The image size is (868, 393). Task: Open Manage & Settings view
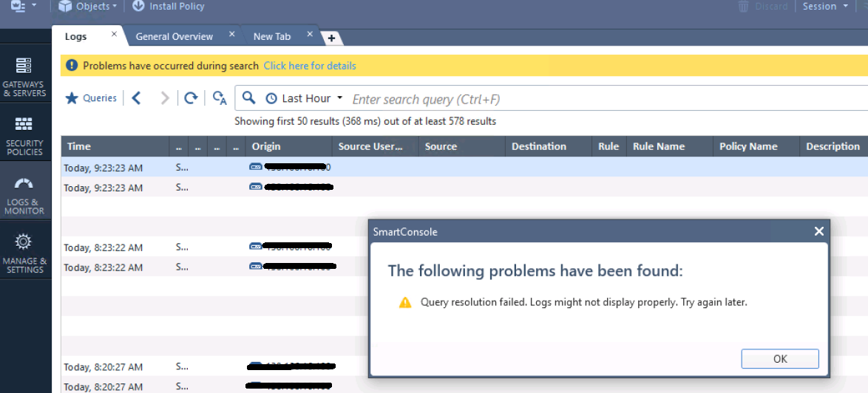[24, 254]
